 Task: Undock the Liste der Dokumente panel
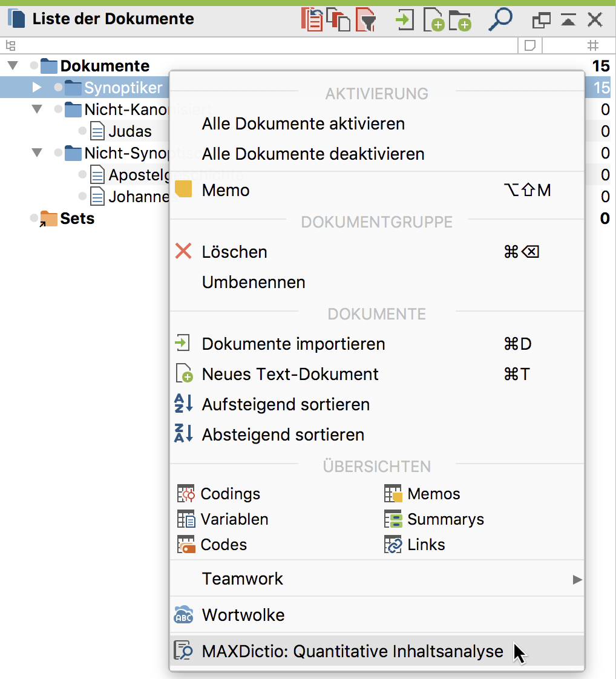tap(541, 20)
